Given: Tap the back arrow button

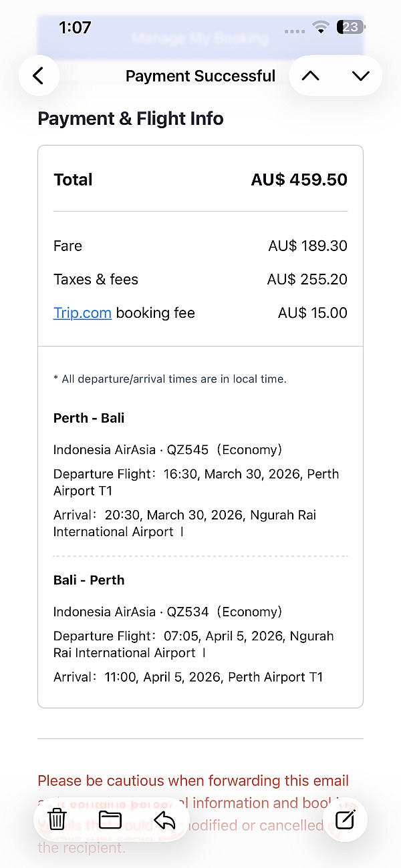Looking at the screenshot, I should (39, 76).
